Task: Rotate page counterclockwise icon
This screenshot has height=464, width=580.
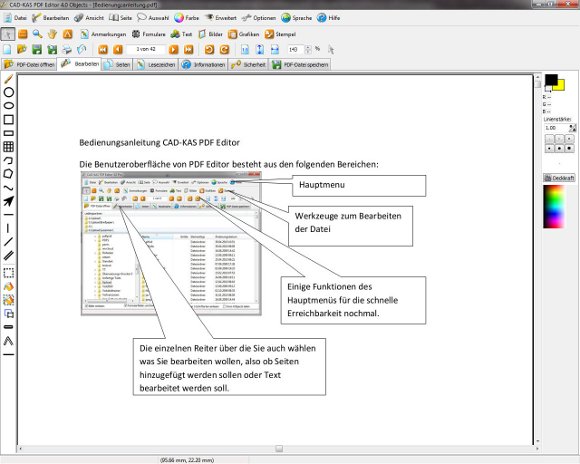Action: pos(209,49)
